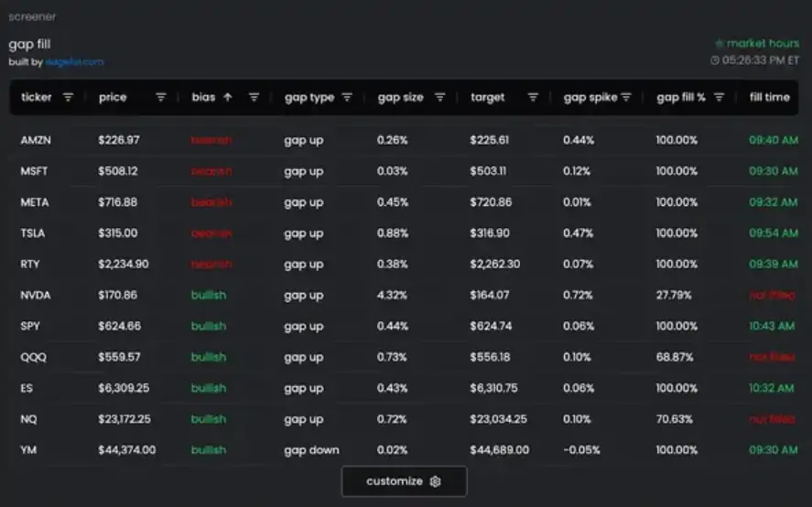The width and height of the screenshot is (812, 507).
Task: Click the market hours indicator
Action: pos(756,44)
